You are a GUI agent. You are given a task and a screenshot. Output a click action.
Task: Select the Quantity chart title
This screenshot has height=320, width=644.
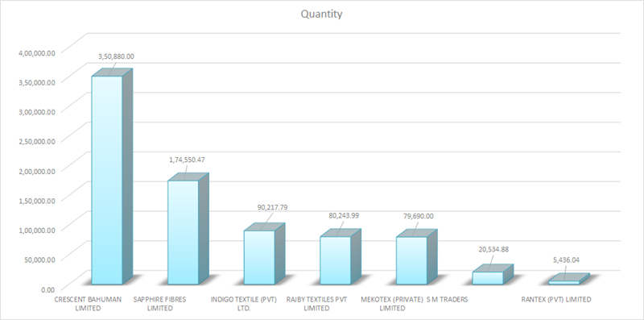pos(321,14)
